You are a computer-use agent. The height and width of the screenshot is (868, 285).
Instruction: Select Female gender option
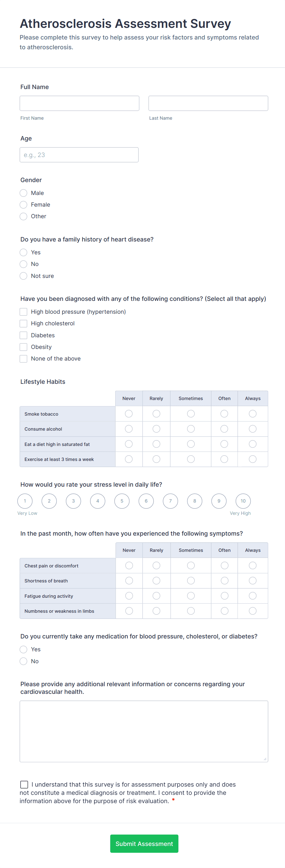tap(23, 204)
